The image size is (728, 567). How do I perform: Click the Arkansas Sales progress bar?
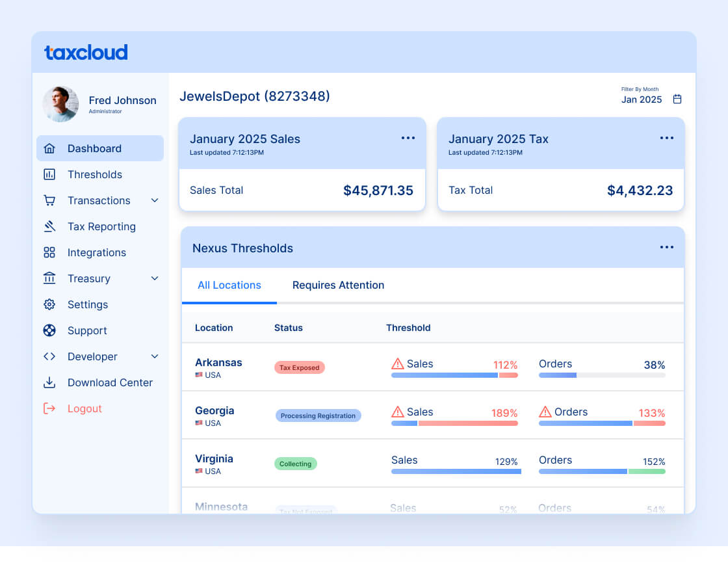point(454,375)
